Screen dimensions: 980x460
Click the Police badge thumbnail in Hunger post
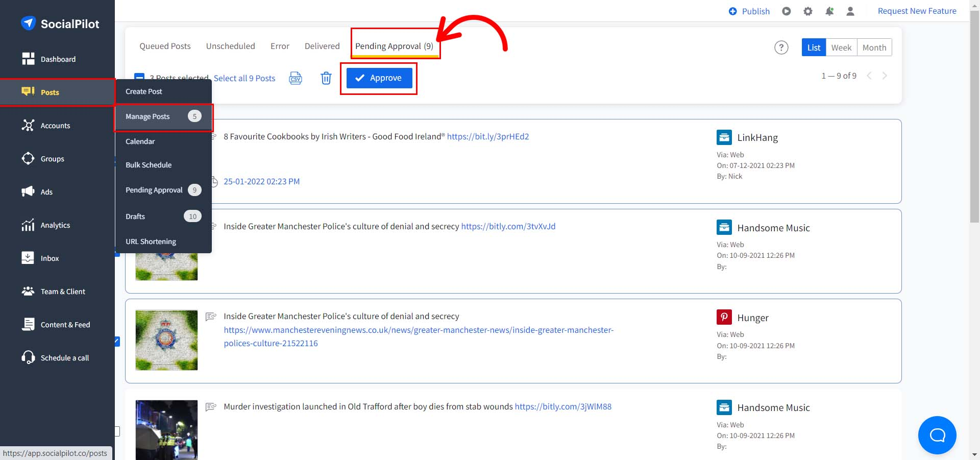166,340
